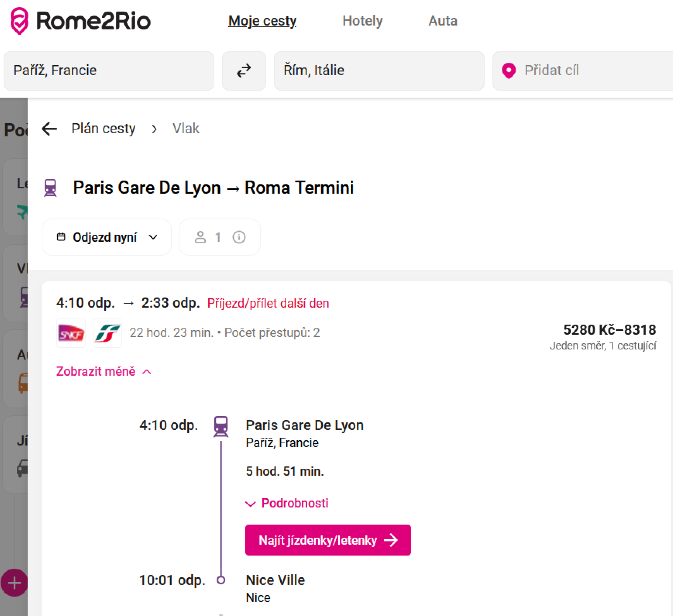Image resolution: width=673 pixels, height=616 pixels.
Task: Click the info icon next to traveler count
Action: point(239,237)
